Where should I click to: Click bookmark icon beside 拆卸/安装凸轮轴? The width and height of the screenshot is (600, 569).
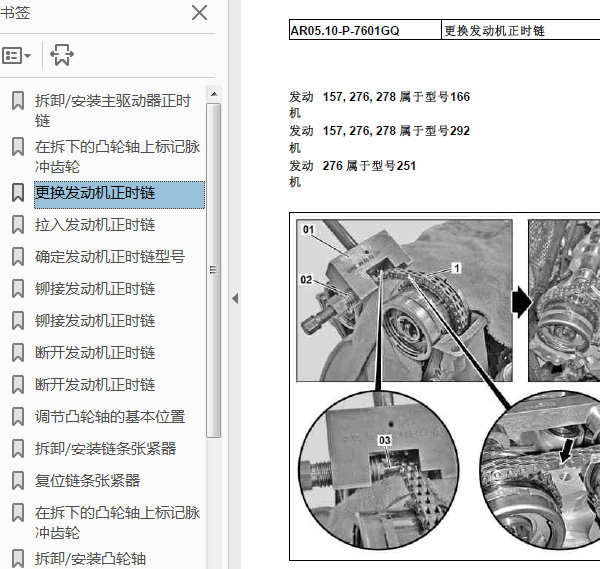(18, 559)
